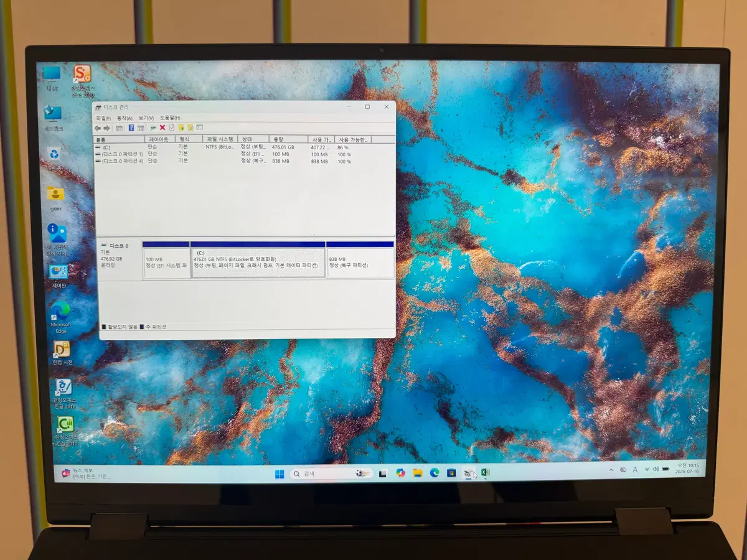Open the 보기(V) menu
This screenshot has width=747, height=560.
click(146, 118)
